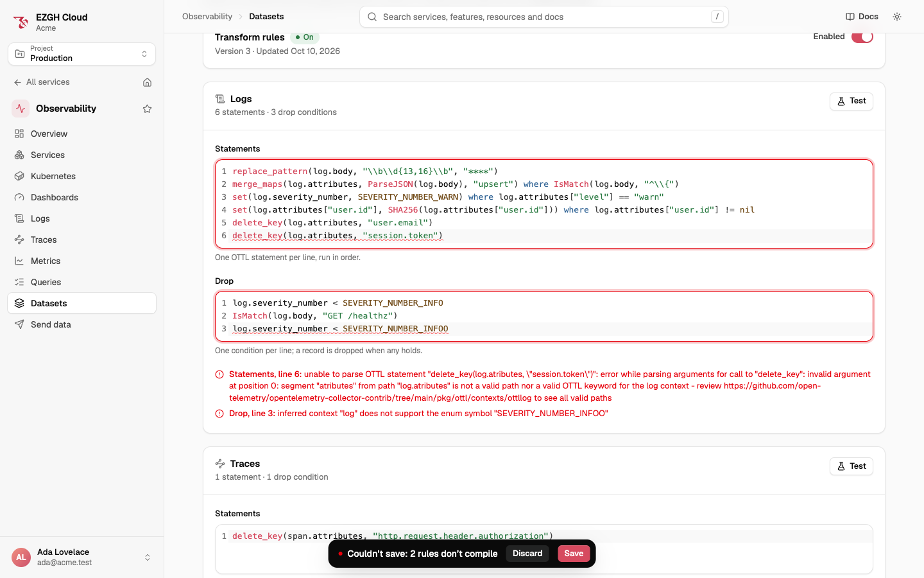Image resolution: width=924 pixels, height=578 pixels.
Task: Open the Production project selector
Action: (81, 54)
